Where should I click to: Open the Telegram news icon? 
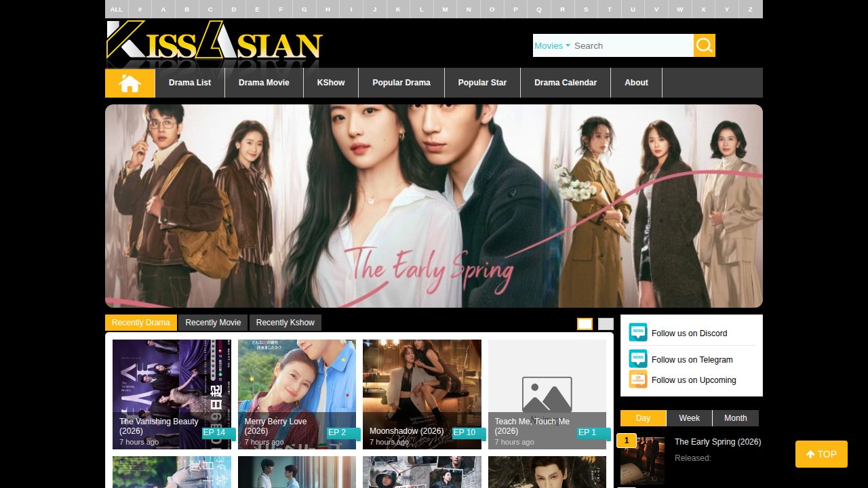[x=638, y=359]
